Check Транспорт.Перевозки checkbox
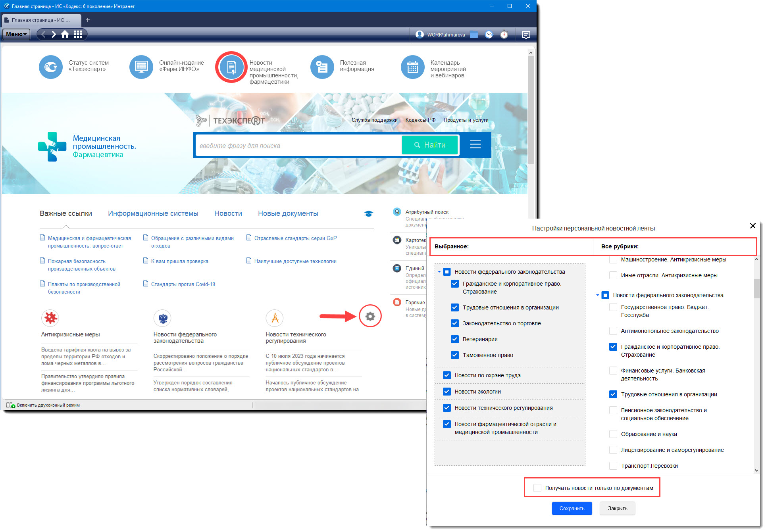 613,466
